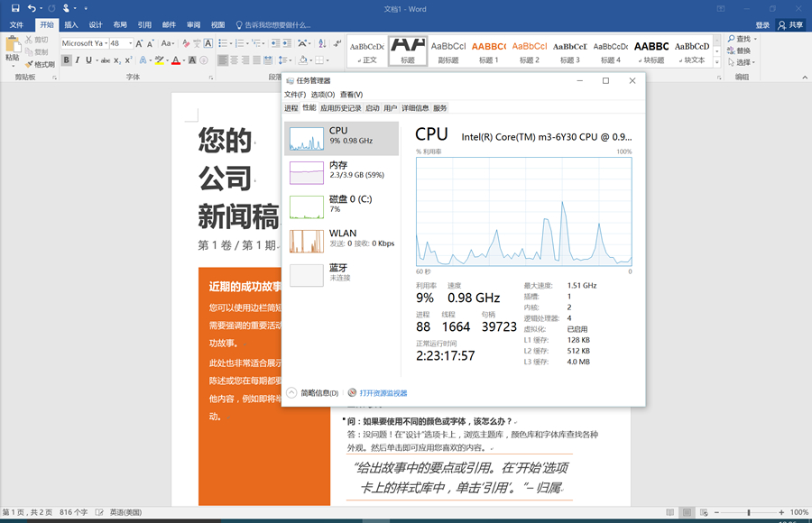
Task: Click the word count (816 个字) status entry
Action: 73,512
